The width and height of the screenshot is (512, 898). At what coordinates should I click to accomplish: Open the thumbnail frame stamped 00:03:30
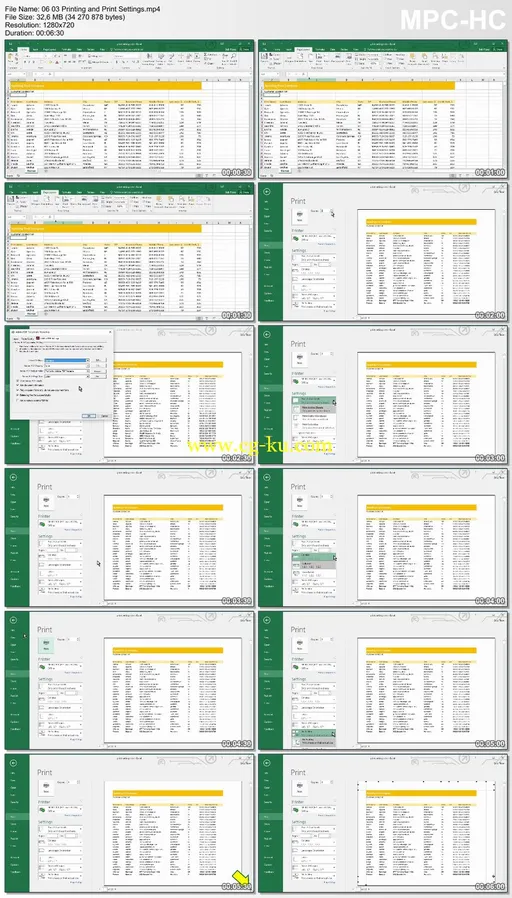(129, 537)
